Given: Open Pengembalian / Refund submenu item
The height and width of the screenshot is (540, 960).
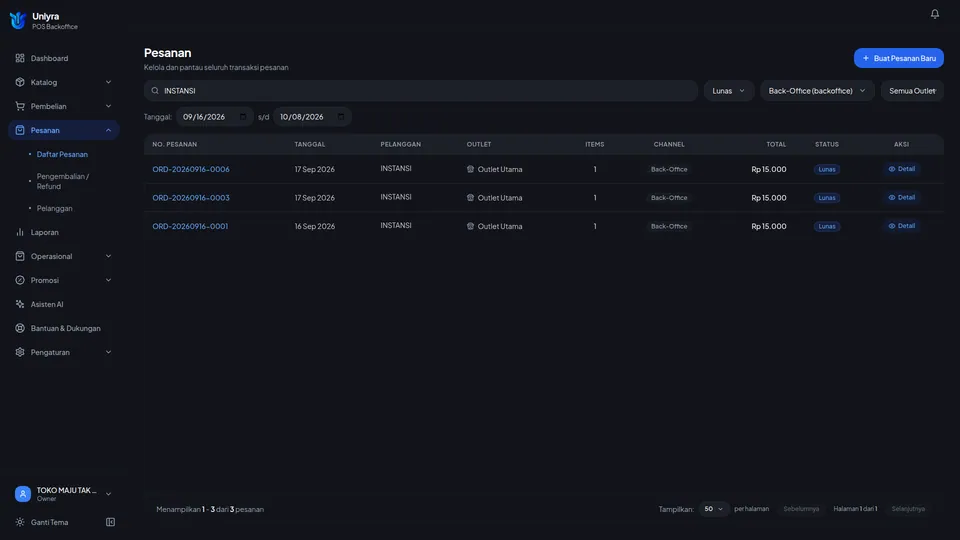Looking at the screenshot, I should (x=63, y=181).
